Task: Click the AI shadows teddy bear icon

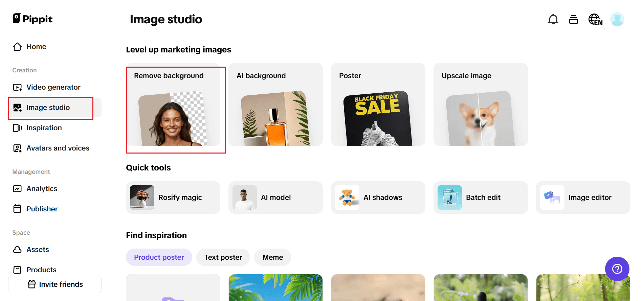Action: pos(347,198)
